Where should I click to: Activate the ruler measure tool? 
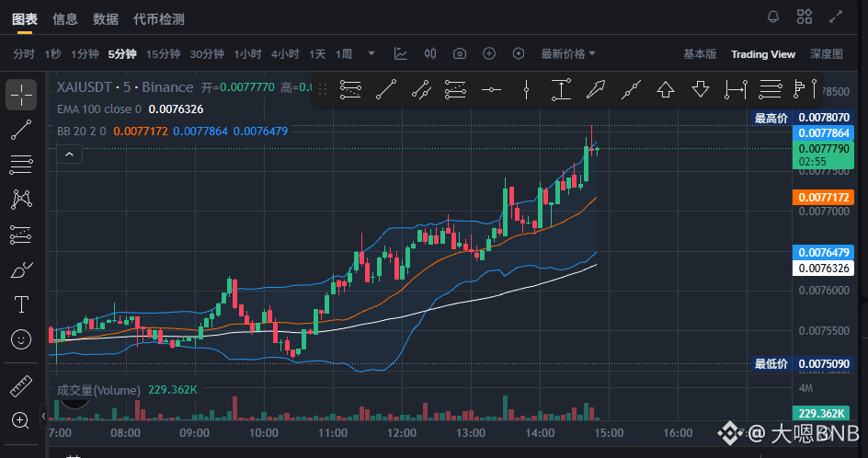point(21,386)
